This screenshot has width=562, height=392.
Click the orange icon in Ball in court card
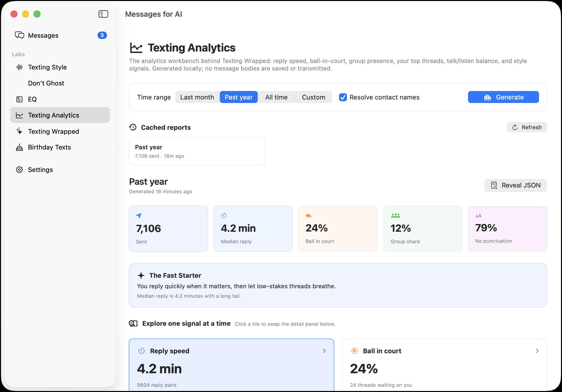tap(354, 351)
